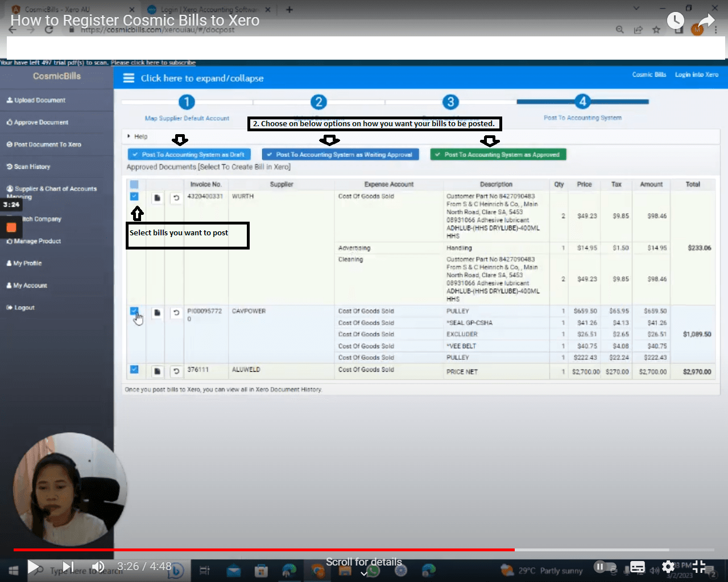Viewport: 728px width, 582px height.
Task: Click the browser zoom magnifier icon
Action: point(620,30)
